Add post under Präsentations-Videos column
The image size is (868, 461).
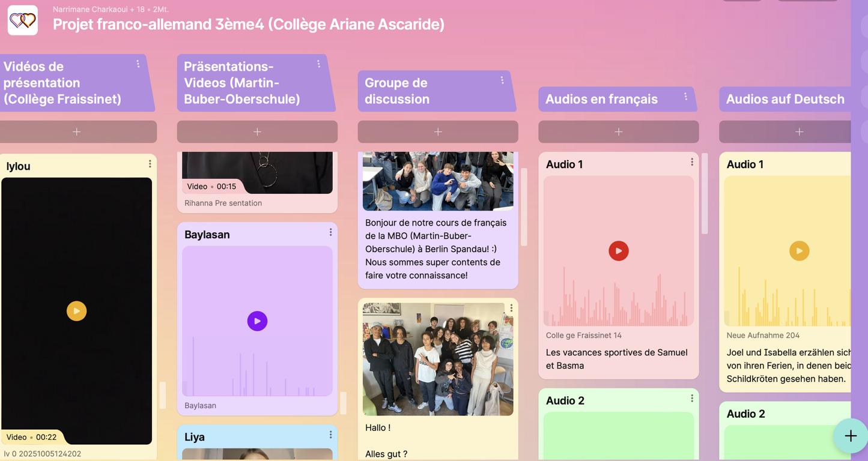tap(257, 132)
